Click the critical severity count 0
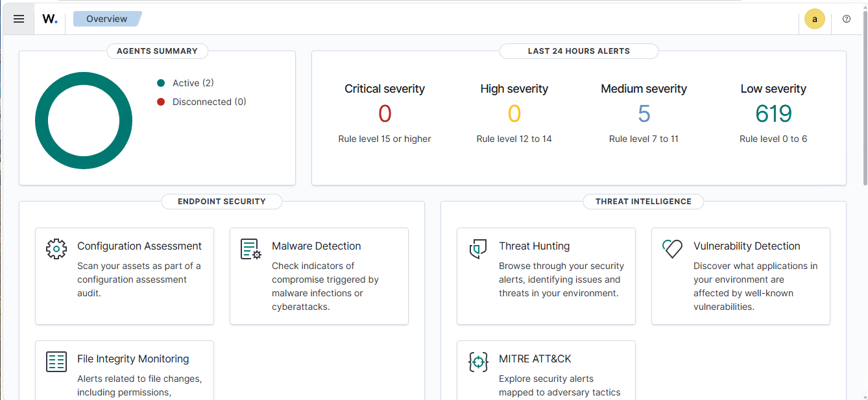 click(x=385, y=114)
